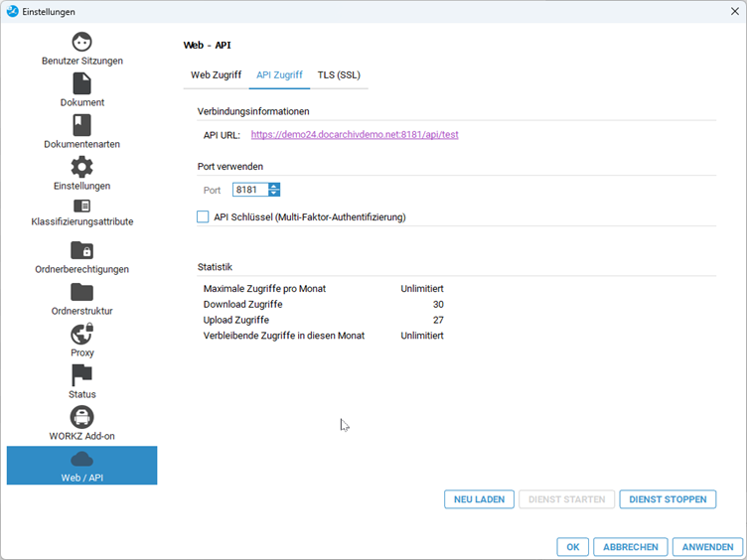
Task: Select 'Maximale Zugriffe pro Monat' label
Action: [x=264, y=289]
